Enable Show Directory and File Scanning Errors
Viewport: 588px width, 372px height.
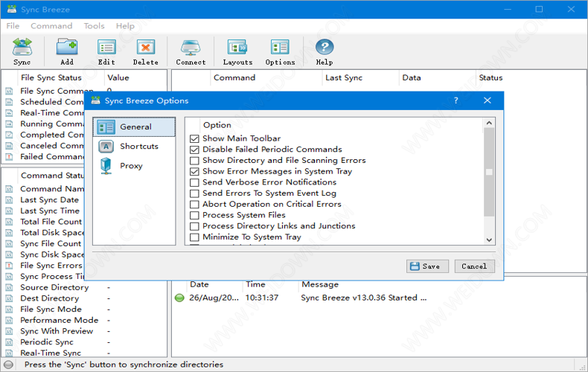(194, 161)
